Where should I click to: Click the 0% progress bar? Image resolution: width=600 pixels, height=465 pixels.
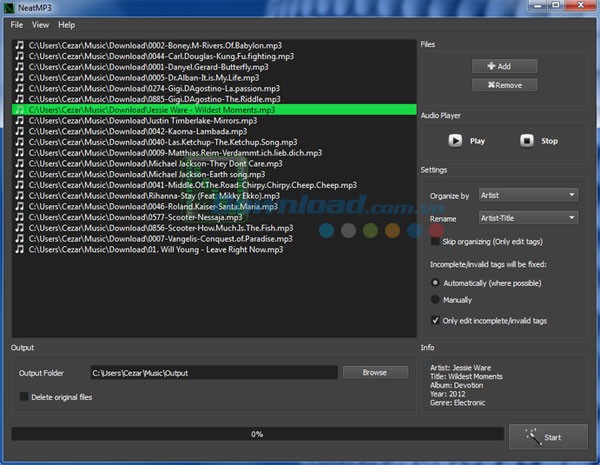coord(256,434)
